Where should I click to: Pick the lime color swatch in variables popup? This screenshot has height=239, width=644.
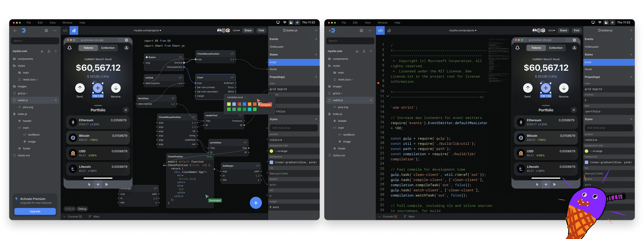[229, 104]
